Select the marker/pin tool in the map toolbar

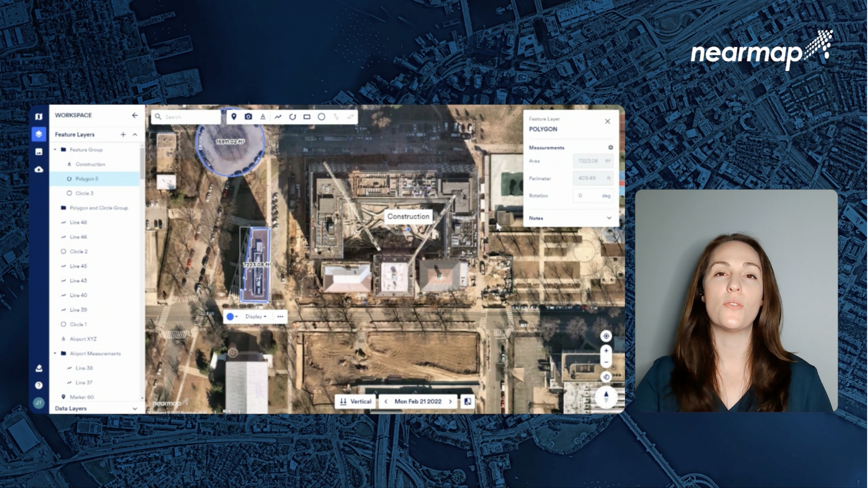[234, 117]
